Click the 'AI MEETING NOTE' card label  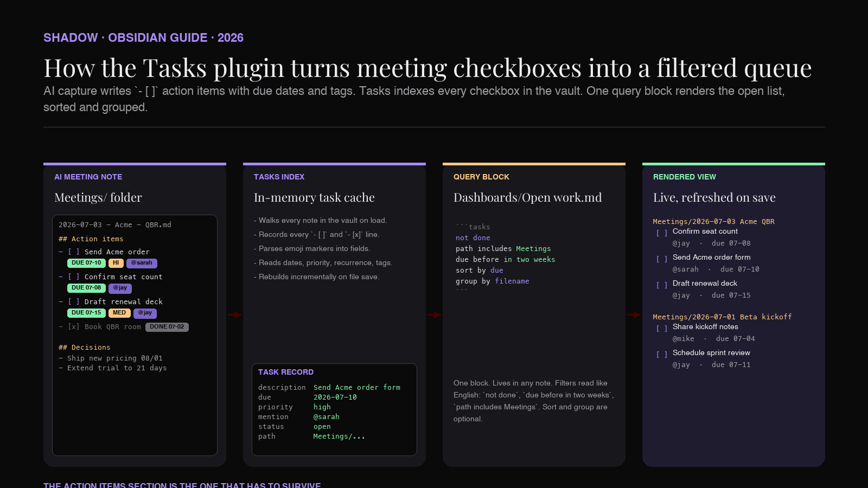tap(88, 177)
